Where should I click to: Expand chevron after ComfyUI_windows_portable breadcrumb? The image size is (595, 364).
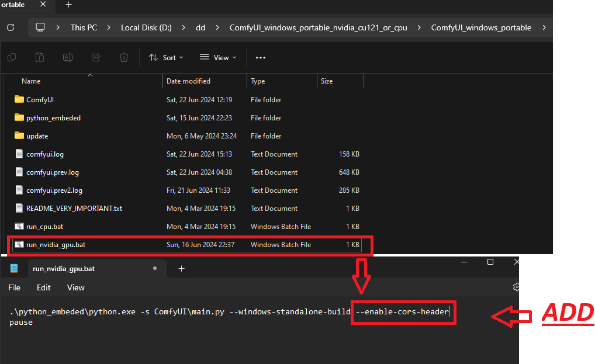(x=544, y=27)
